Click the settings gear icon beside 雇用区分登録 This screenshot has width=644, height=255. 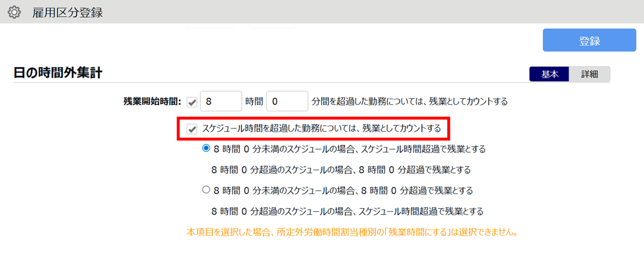15,12
